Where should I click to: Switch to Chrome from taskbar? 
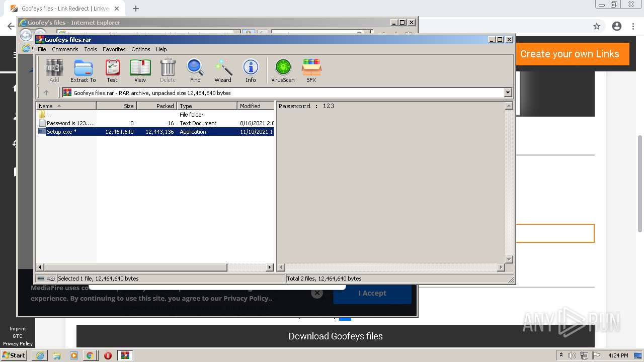coord(90,355)
